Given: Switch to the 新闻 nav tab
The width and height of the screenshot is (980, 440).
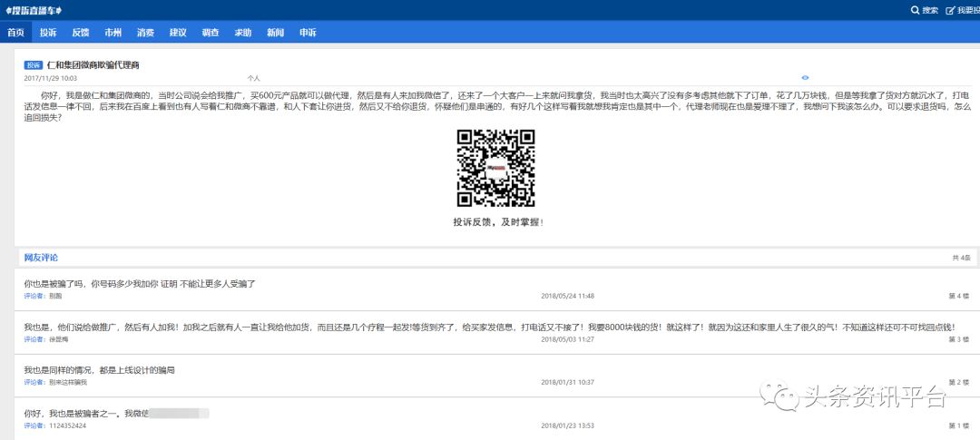Looking at the screenshot, I should pyautogui.click(x=275, y=33).
